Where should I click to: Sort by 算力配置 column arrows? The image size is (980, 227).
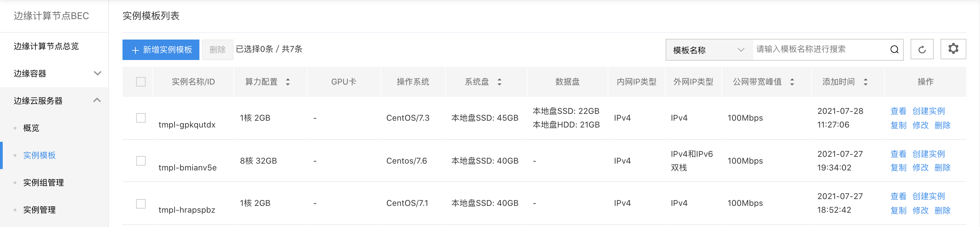point(288,82)
